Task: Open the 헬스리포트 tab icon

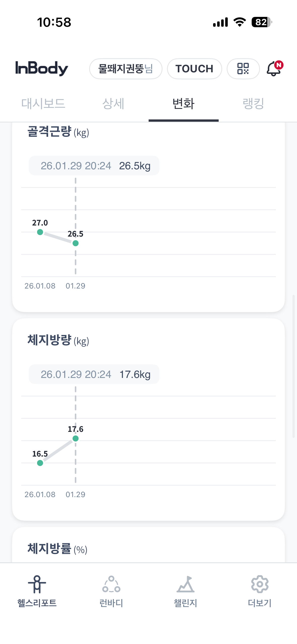Action: 37,585
